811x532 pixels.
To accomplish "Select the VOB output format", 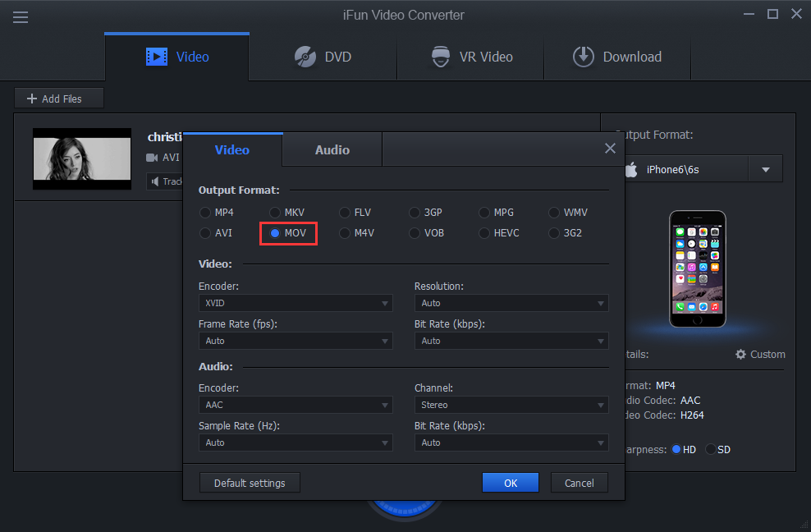I will [427, 233].
